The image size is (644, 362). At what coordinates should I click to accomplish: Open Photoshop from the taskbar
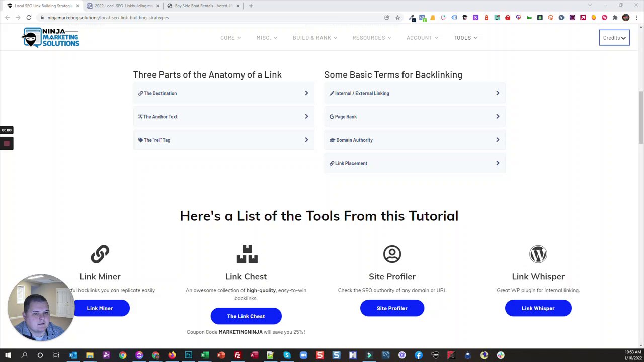pos(188,355)
